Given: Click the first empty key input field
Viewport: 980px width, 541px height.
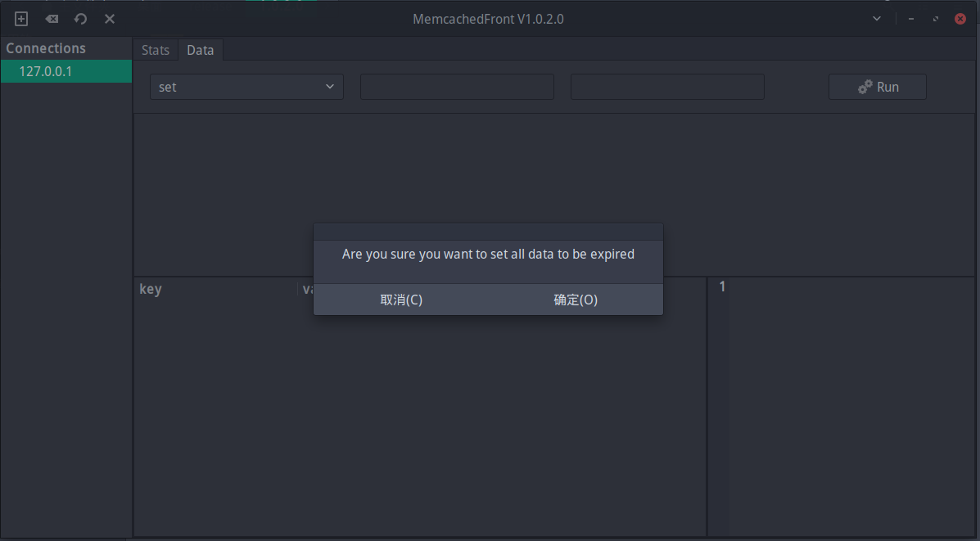Looking at the screenshot, I should (457, 87).
